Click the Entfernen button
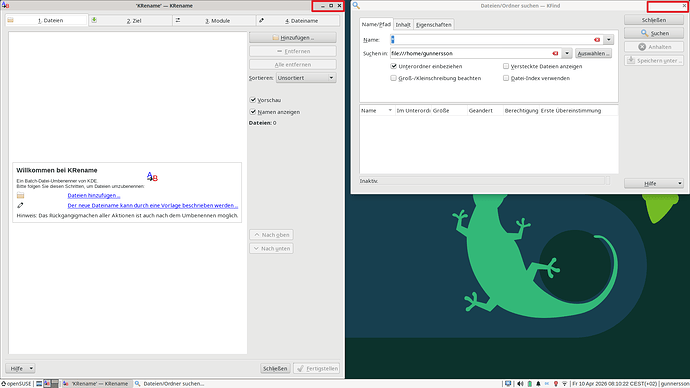This screenshot has width=690, height=388. tap(293, 51)
